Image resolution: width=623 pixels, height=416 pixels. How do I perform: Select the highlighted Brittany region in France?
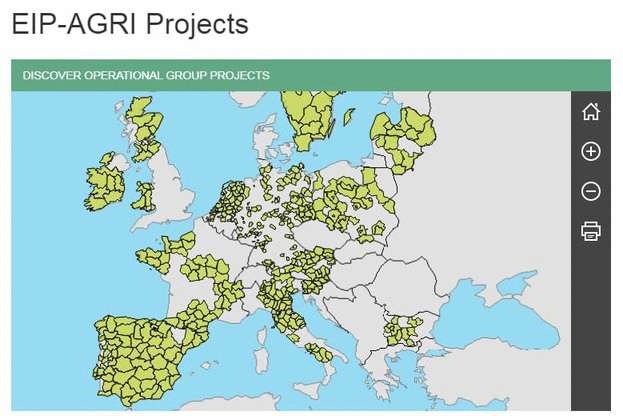tap(155, 258)
